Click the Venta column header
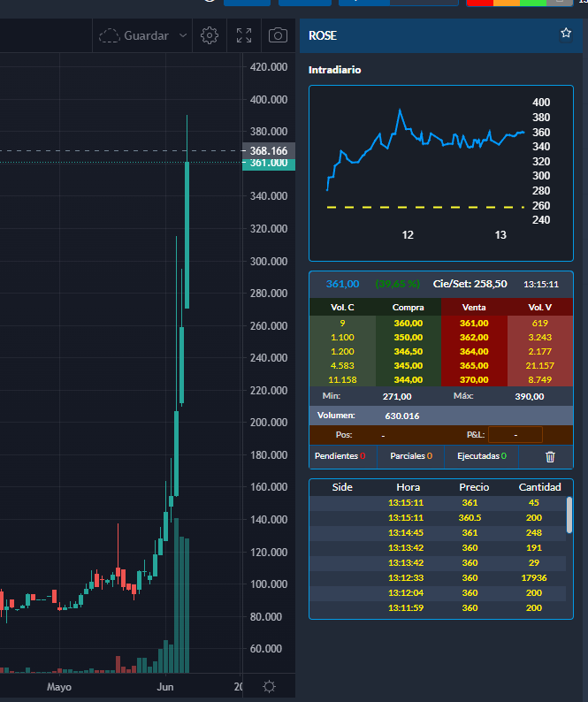The image size is (588, 702). [474, 307]
